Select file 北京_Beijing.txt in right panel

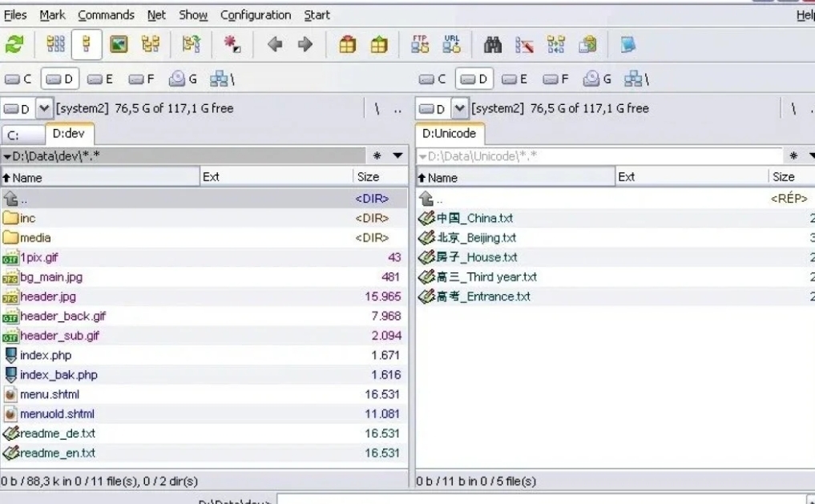coord(615,238)
